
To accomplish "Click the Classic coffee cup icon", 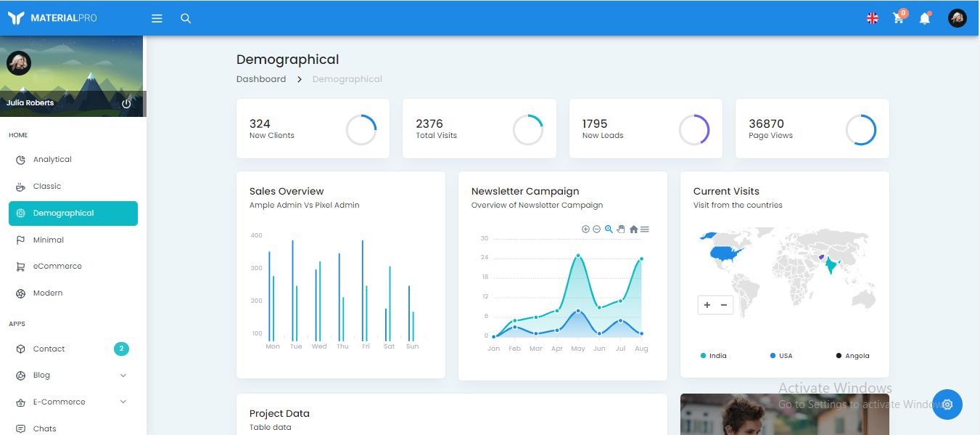I will (20, 187).
